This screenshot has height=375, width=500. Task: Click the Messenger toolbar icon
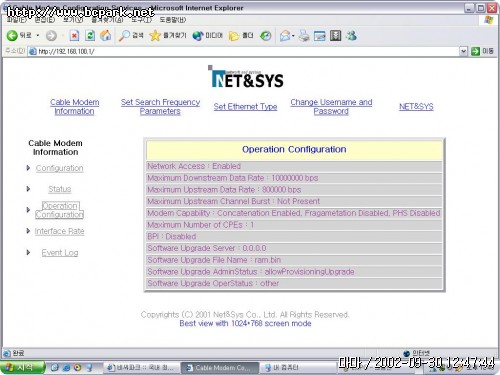(x=351, y=35)
